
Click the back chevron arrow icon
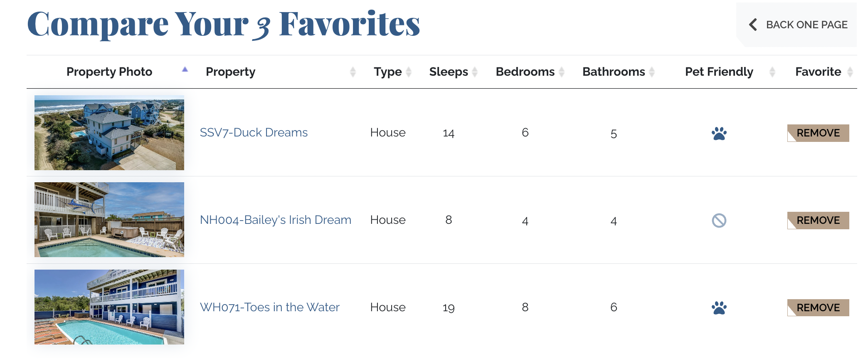tap(753, 25)
